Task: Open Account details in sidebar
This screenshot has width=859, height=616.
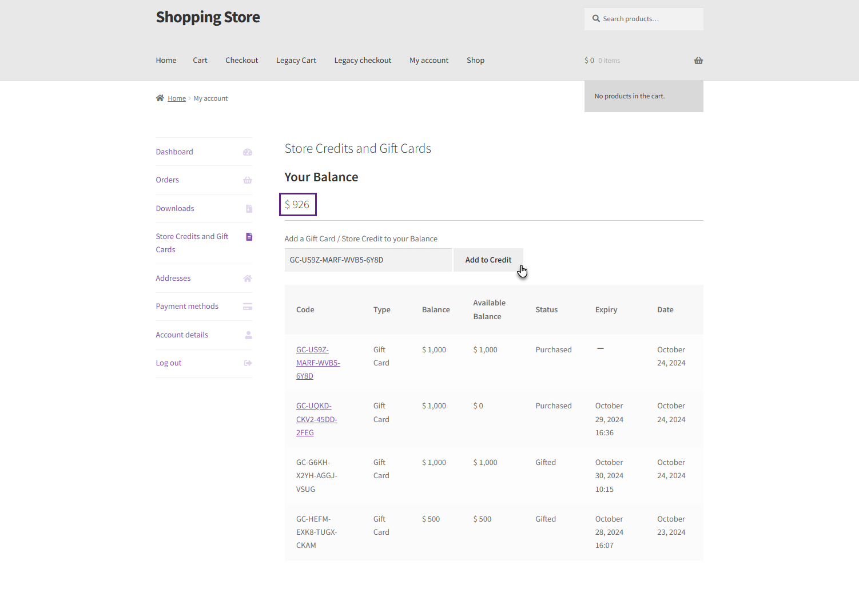Action: 182,335
